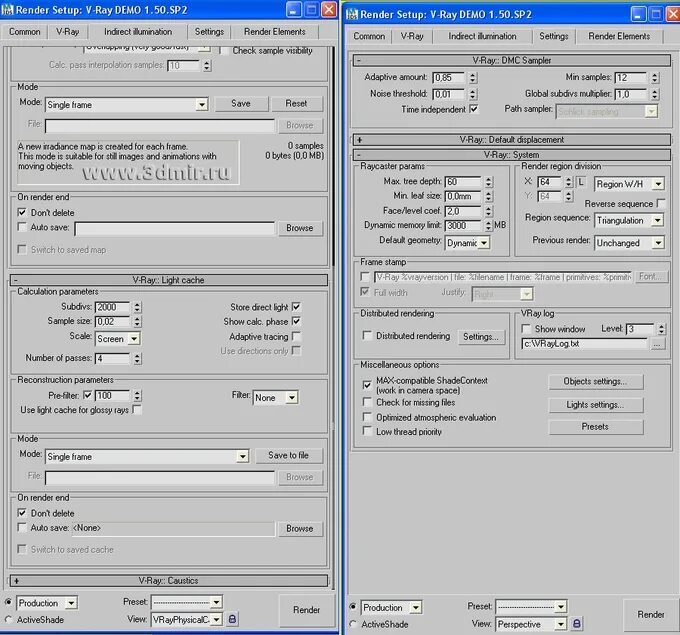Enable Show window in VRay log
This screenshot has height=635, width=680.
click(x=526, y=329)
